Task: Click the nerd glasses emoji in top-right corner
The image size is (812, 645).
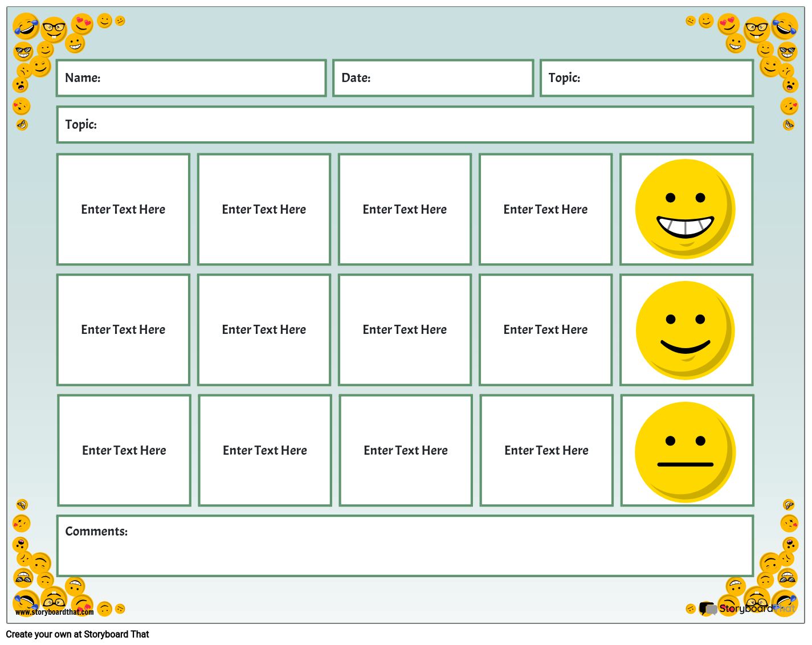Action: tap(757, 28)
